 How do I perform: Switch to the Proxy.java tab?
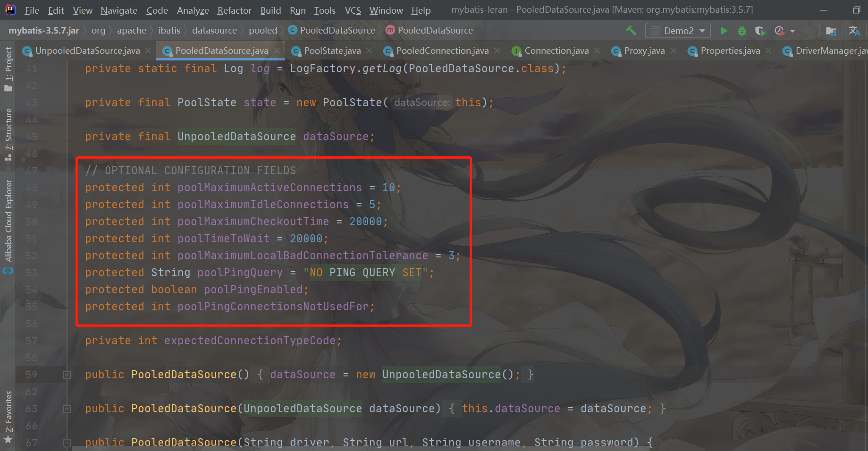coord(644,51)
